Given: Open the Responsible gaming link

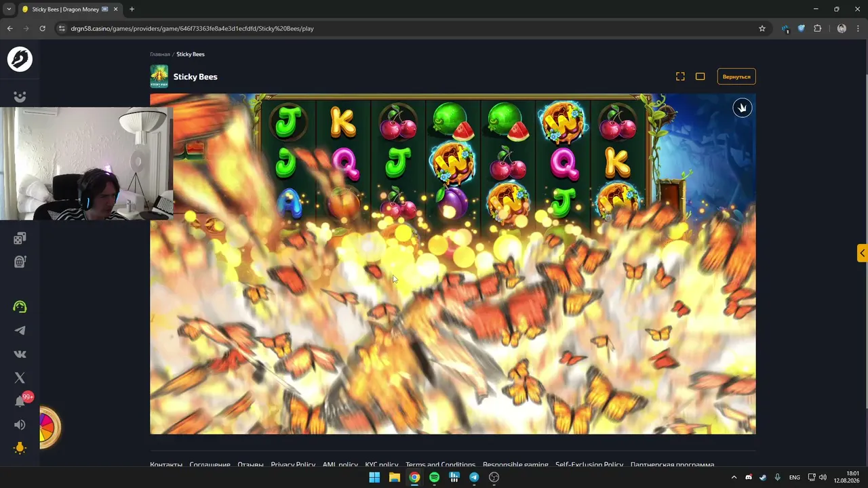Looking at the screenshot, I should (x=515, y=464).
